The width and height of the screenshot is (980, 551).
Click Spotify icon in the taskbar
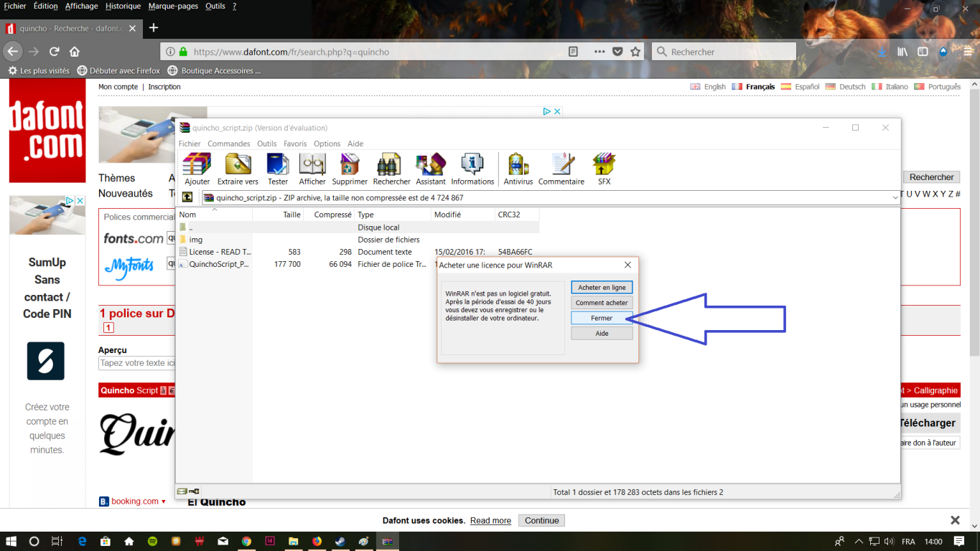coord(152,541)
